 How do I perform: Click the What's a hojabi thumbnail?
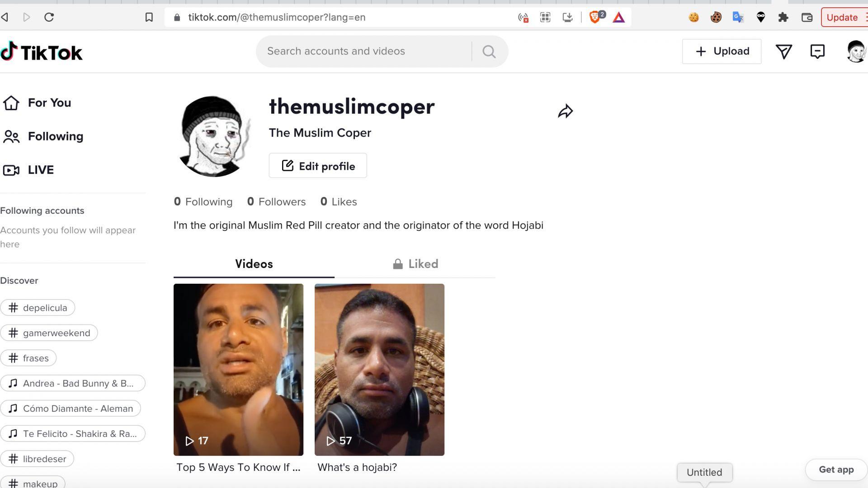pyautogui.click(x=379, y=370)
